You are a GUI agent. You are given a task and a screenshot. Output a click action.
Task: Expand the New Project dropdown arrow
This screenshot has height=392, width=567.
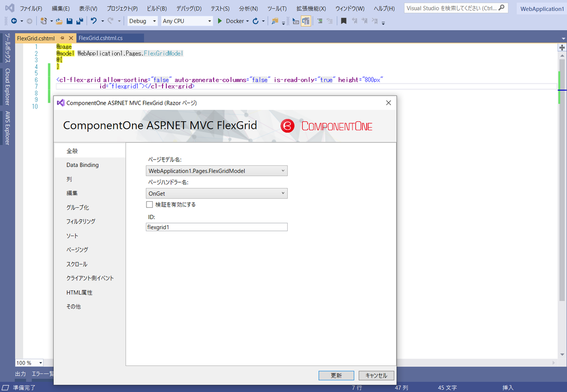[51, 21]
